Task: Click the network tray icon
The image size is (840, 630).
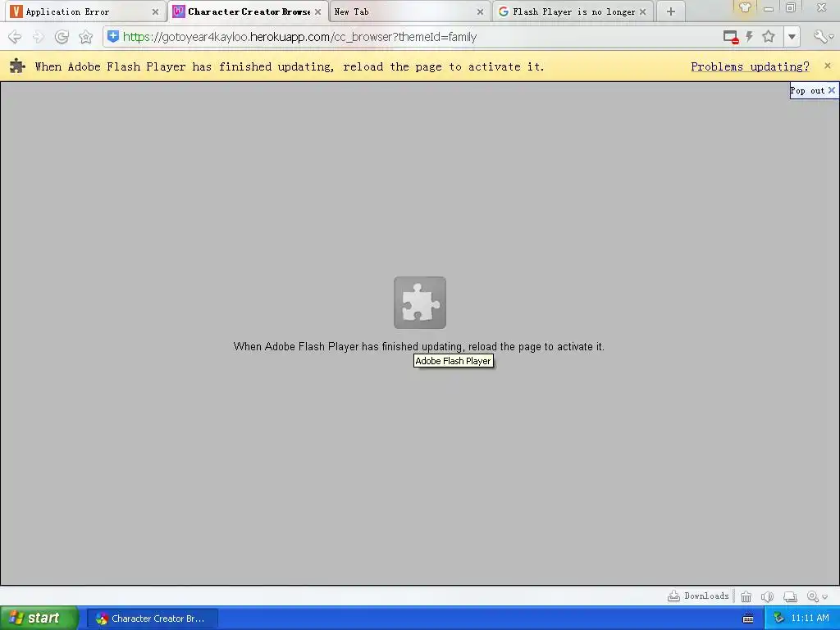Action: point(778,619)
